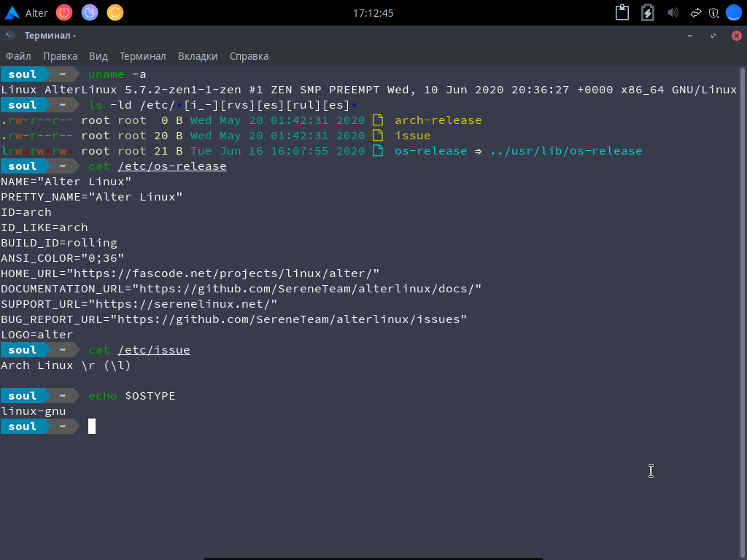Click the 'ID_LIKE=arch' line
Image resolution: width=747 pixels, height=560 pixels.
(44, 227)
